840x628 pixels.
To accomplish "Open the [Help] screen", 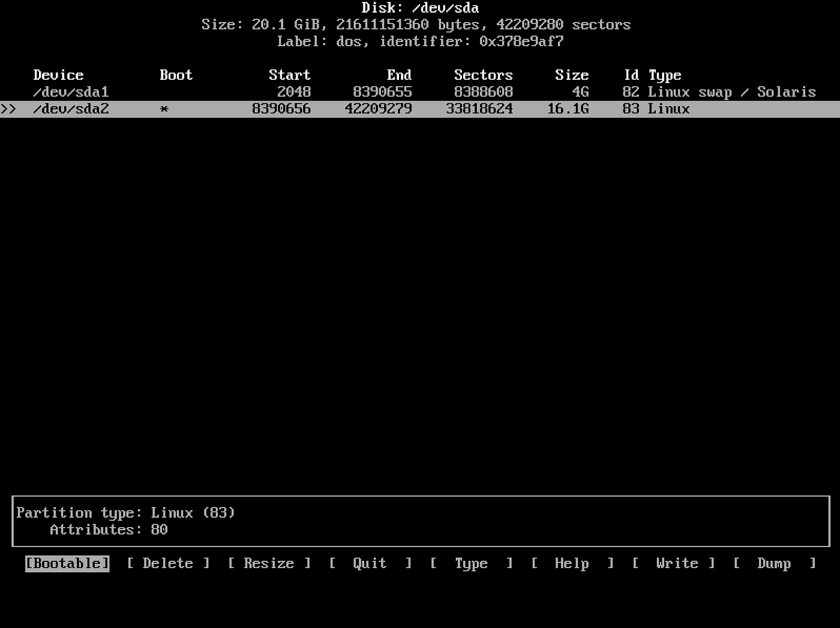I will click(571, 563).
